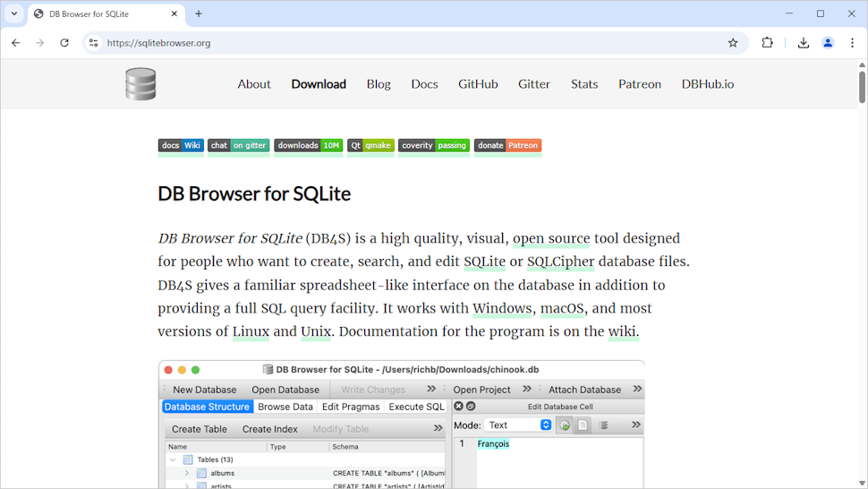
Task: Open the Patreon navigation link
Action: (640, 84)
